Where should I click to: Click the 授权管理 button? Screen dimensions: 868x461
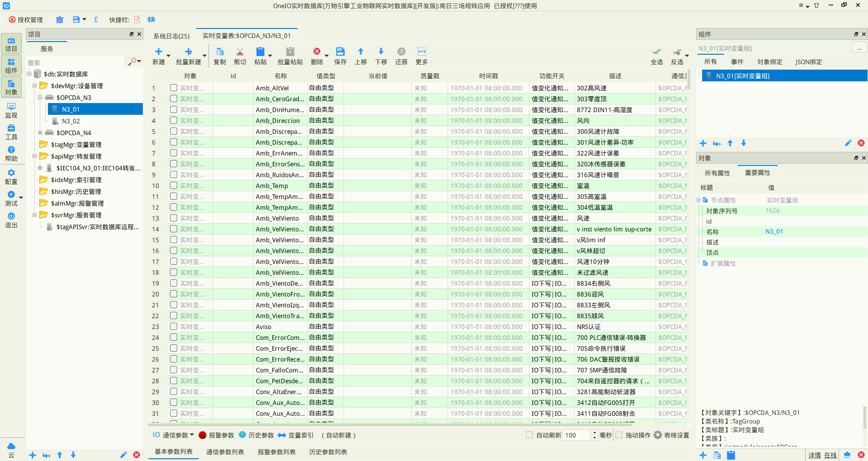point(26,19)
